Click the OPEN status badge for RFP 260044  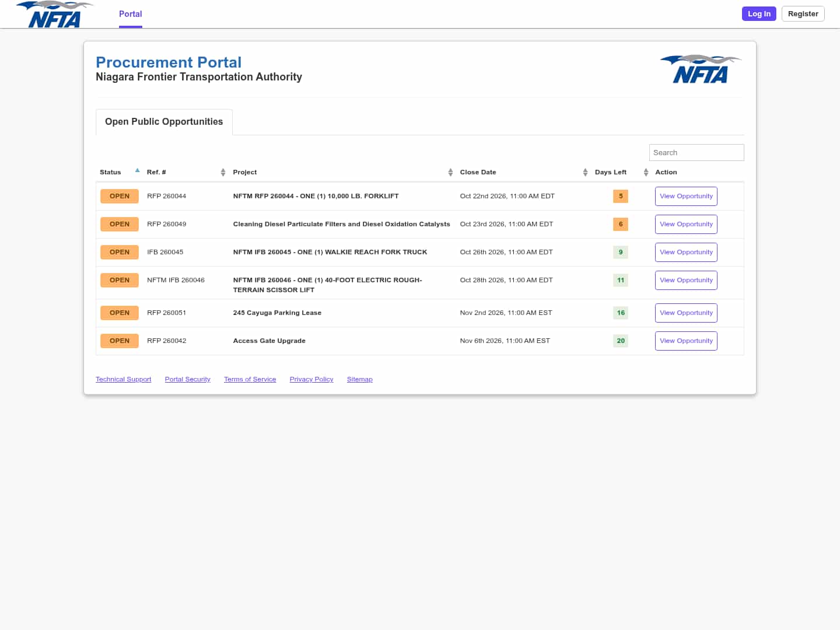pyautogui.click(x=120, y=196)
